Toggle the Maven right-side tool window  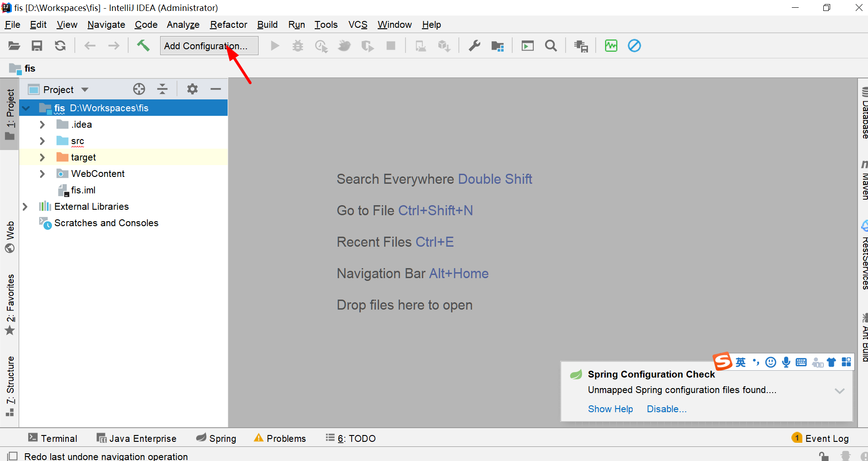863,180
